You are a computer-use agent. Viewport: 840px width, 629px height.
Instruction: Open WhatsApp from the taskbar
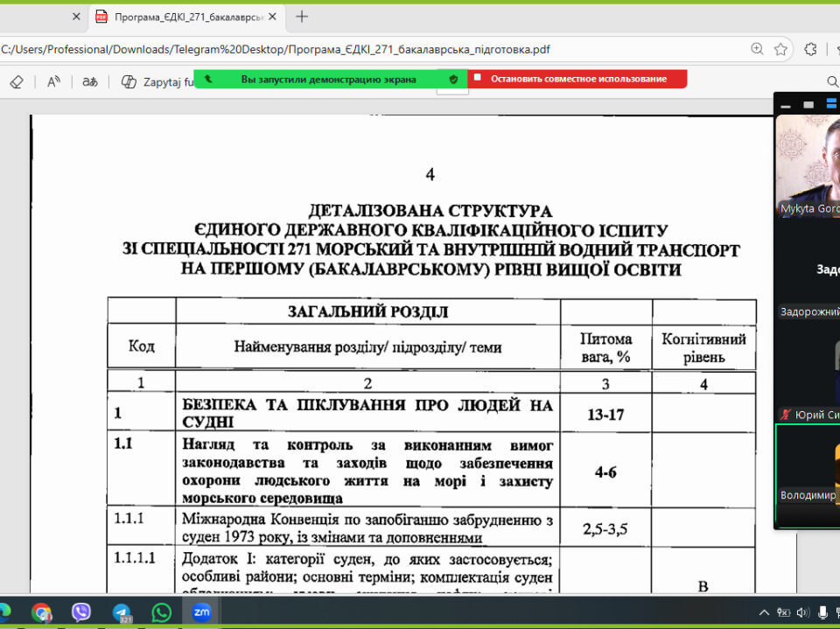pos(161,612)
